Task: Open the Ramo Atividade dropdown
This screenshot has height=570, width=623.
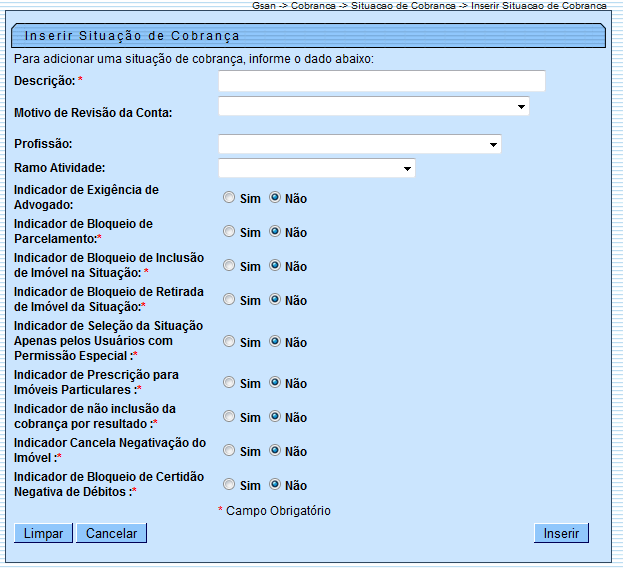Action: (316, 168)
